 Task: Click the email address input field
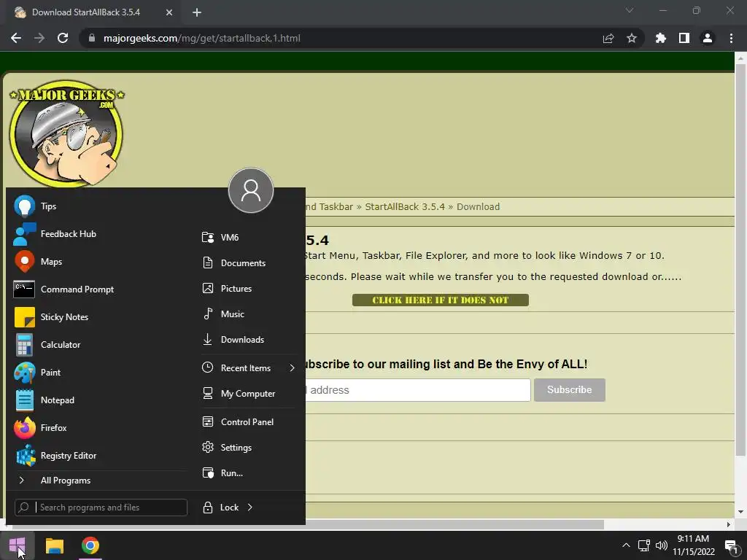pyautogui.click(x=417, y=390)
